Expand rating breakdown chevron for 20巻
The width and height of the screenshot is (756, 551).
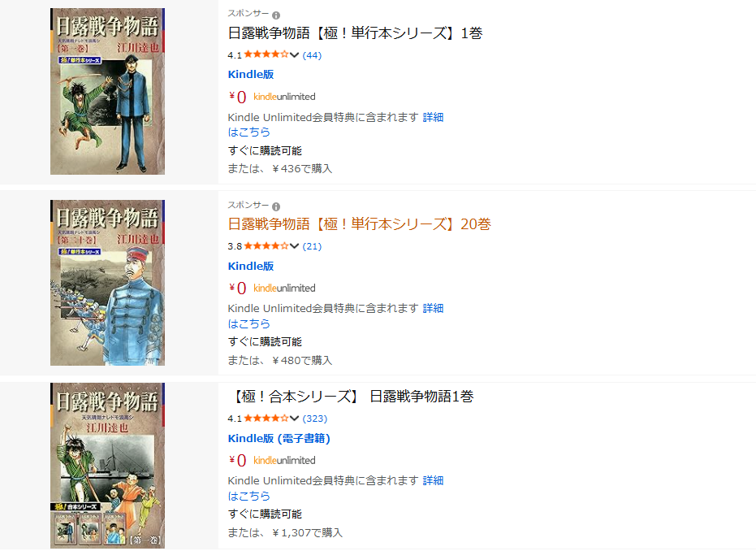coord(294,246)
